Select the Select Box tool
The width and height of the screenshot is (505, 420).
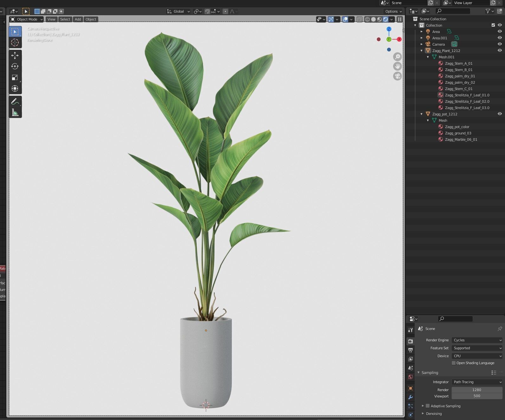15,32
